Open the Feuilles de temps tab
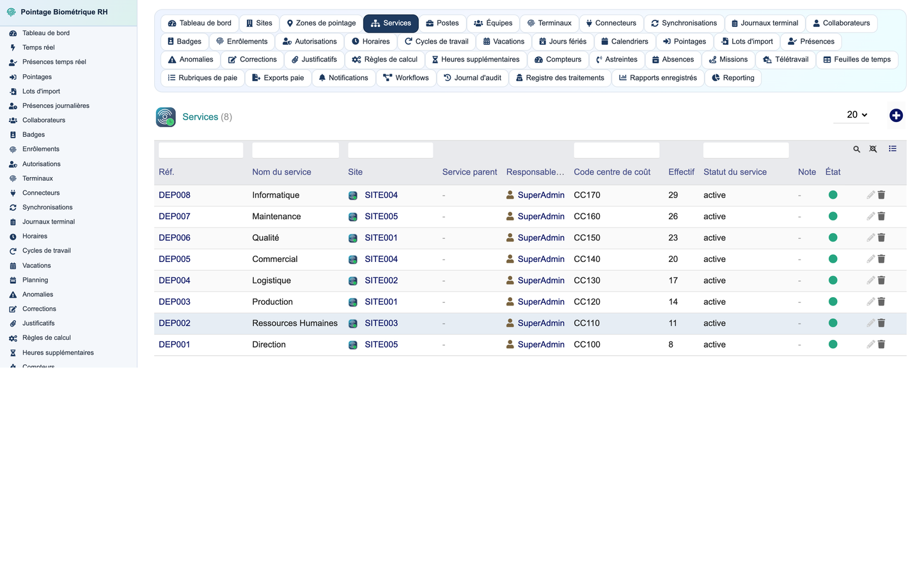Viewport: 924px width, 577px height. tap(857, 59)
